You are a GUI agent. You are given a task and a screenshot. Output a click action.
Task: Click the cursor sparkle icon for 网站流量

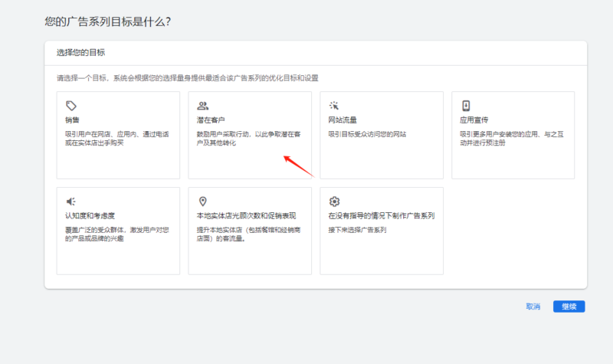tap(334, 106)
